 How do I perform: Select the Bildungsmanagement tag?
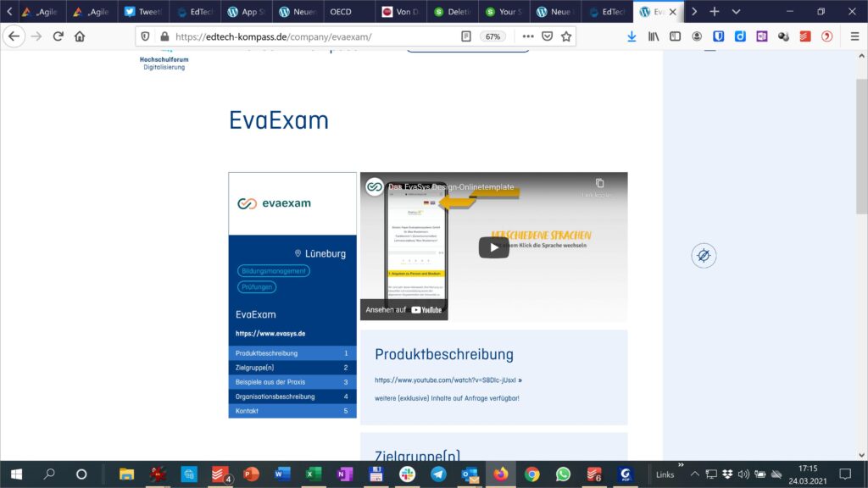274,271
